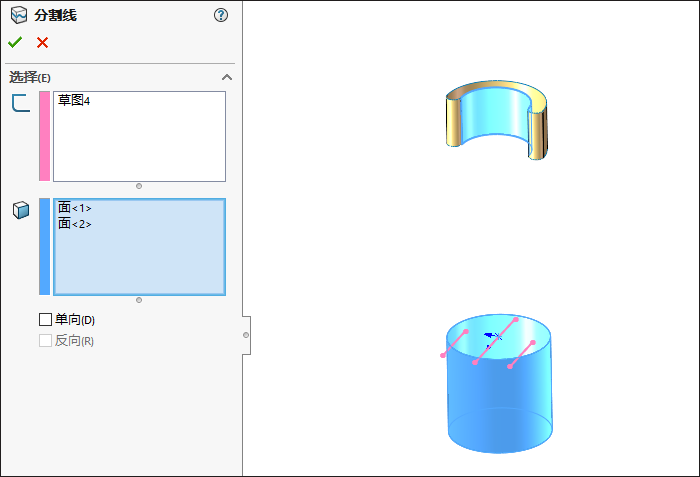Select 草图4 in the sketch list
The width and height of the screenshot is (700, 477).
tap(74, 100)
